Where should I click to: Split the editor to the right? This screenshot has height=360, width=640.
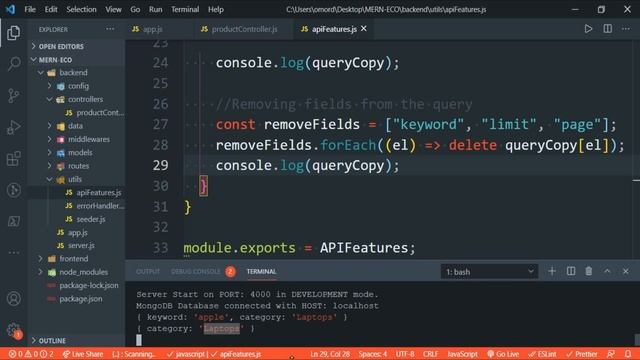click(x=607, y=29)
